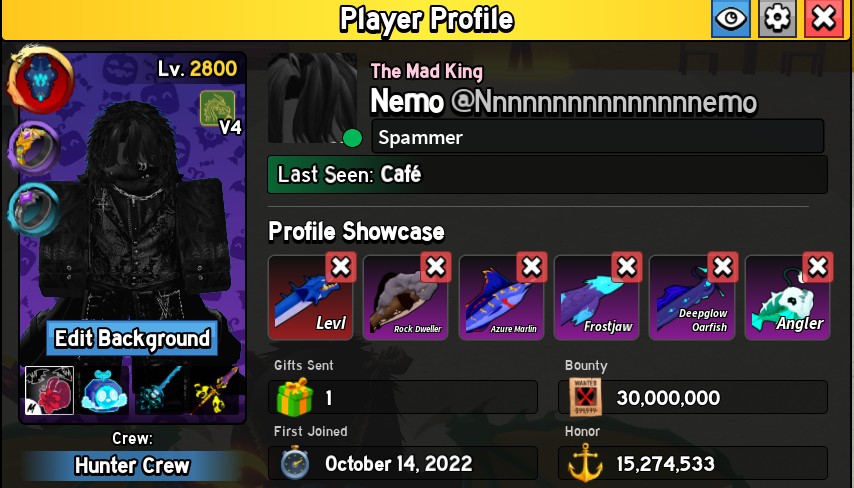Select the red fighting style glove icon
The width and height of the screenshot is (854, 488).
[x=49, y=391]
